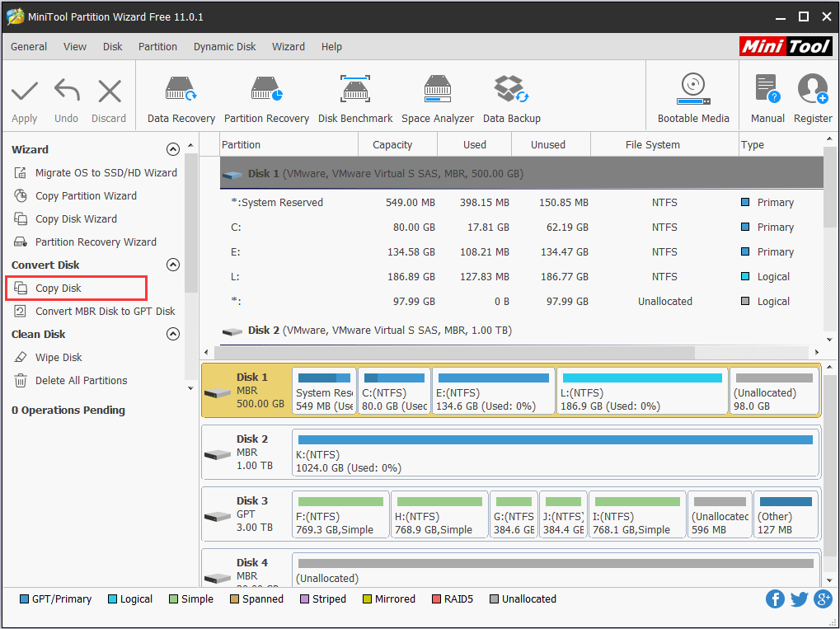Image resolution: width=840 pixels, height=629 pixels.
Task: Open the Help menu
Action: (331, 47)
